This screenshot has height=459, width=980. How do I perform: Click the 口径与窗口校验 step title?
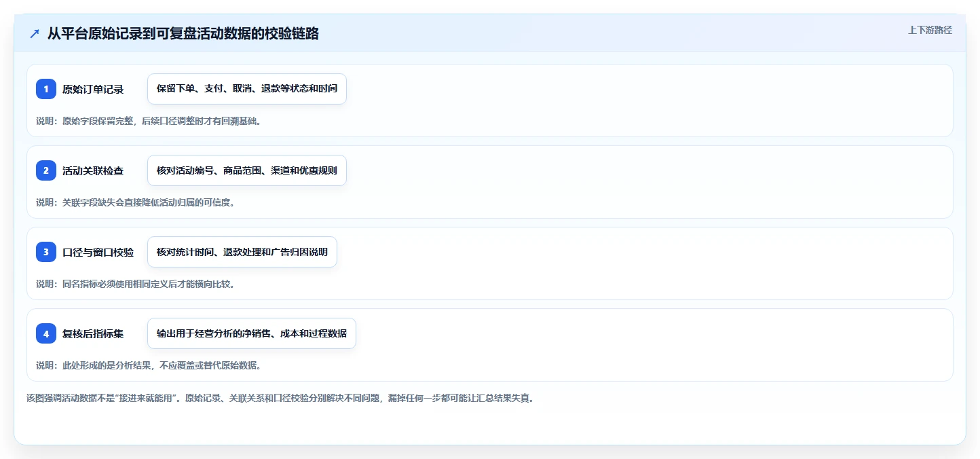tap(98, 252)
